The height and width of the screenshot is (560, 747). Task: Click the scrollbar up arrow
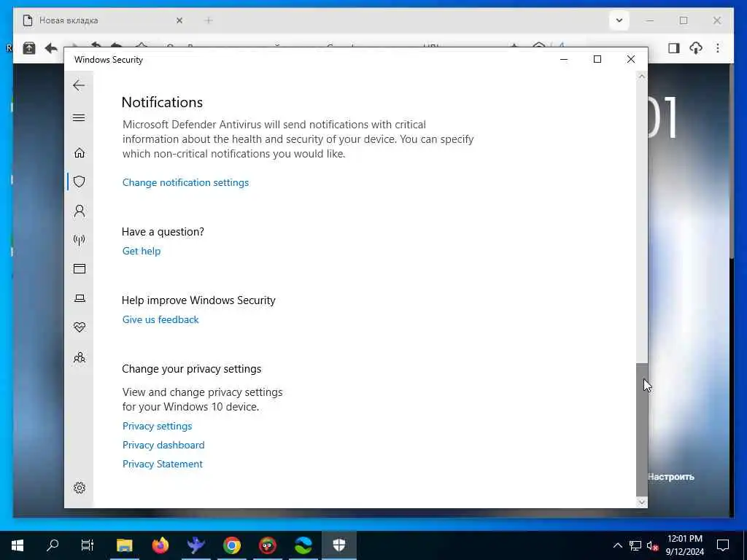pyautogui.click(x=642, y=77)
